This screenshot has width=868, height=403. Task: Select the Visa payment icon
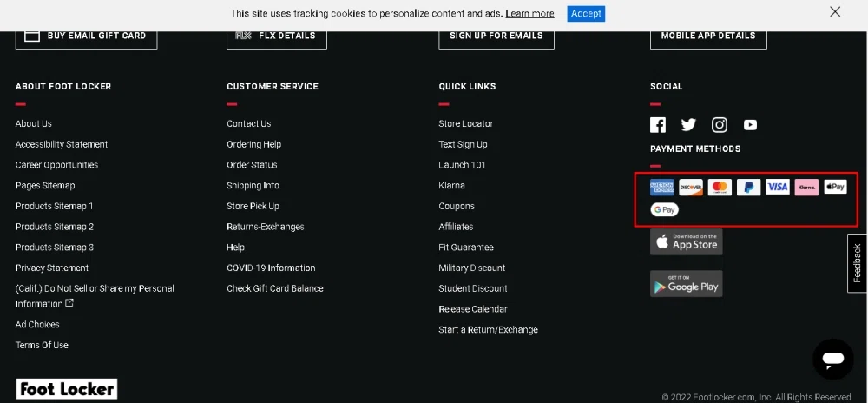[x=778, y=188]
